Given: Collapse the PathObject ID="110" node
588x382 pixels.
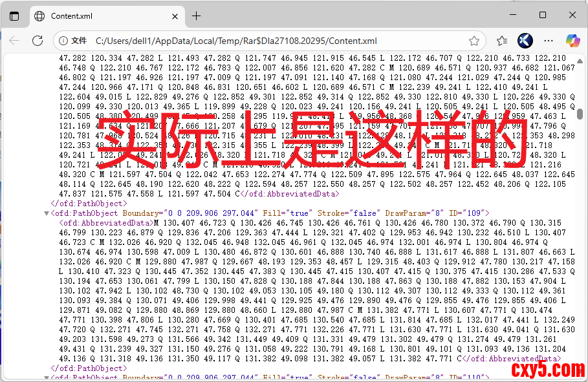Looking at the screenshot, I should point(47,378).
